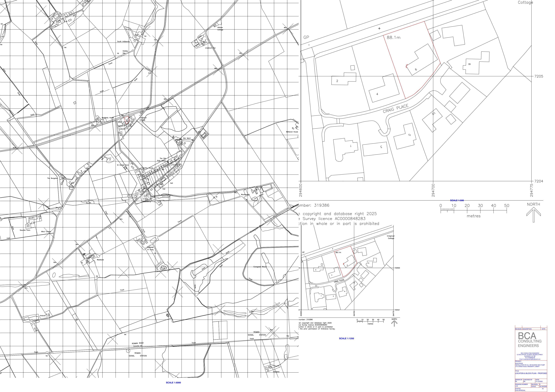Viewport: 555px width, 392px height.
Task: Click the 'Bellwood House' label
Action: (292, 132)
